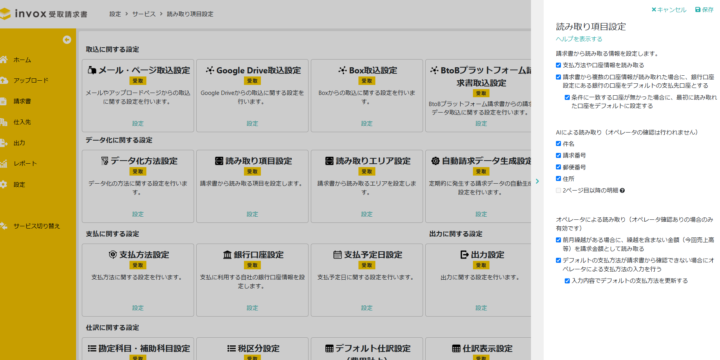720x360 pixels.
Task: Click the 読み取り項目設定 panel title
Action: (x=591, y=26)
